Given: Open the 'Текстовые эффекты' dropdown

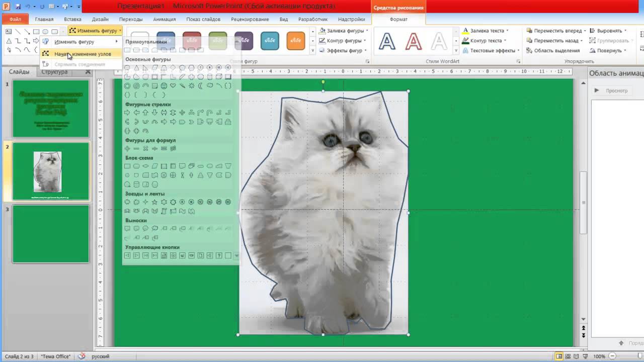Looking at the screenshot, I should 491,51.
